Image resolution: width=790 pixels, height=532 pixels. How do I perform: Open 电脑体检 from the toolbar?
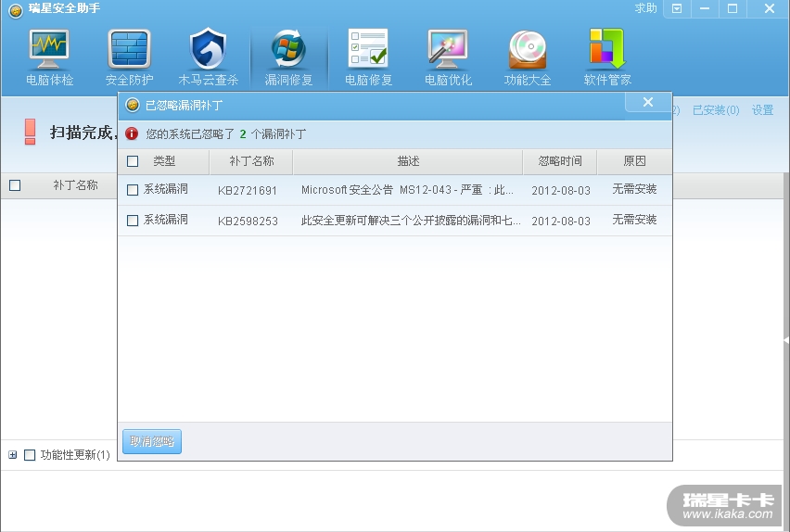tap(49, 57)
